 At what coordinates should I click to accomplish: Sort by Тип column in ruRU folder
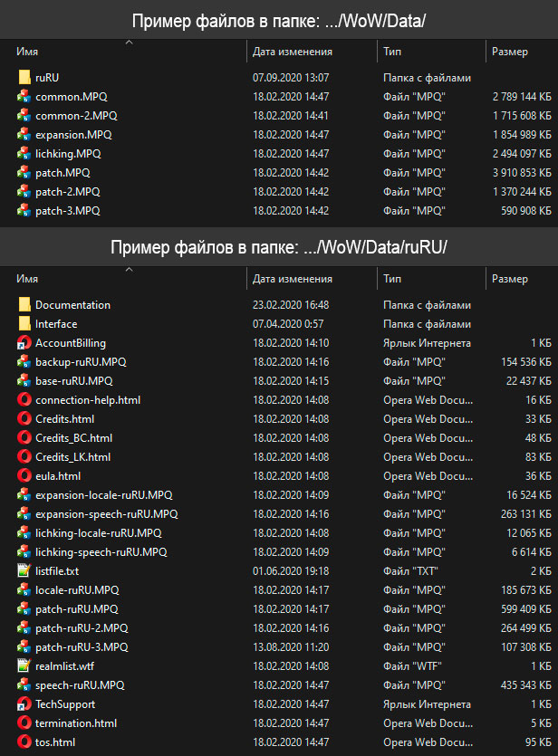(x=392, y=279)
